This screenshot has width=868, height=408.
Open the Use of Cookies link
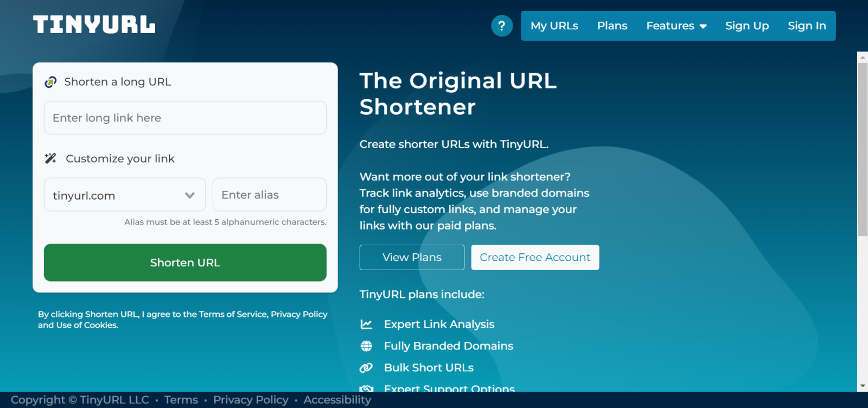(87, 325)
